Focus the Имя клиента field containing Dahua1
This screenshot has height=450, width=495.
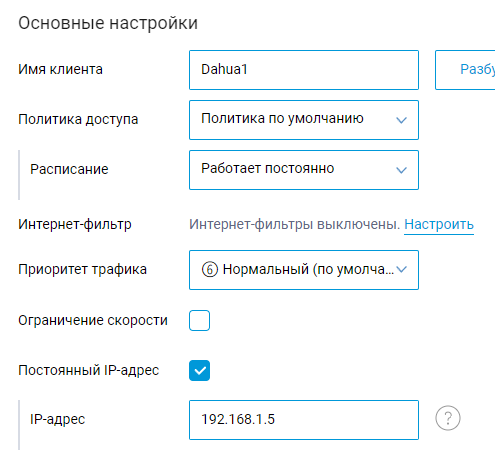point(304,70)
